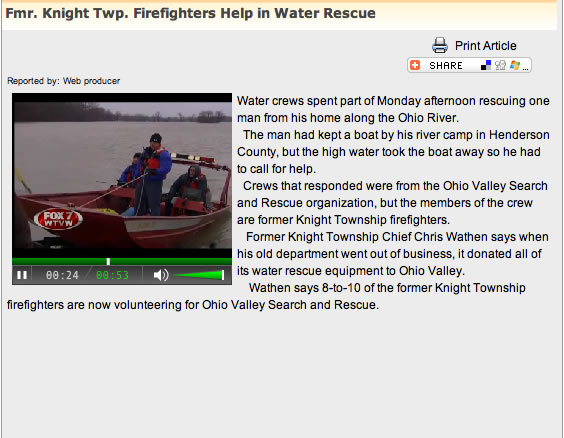Click the printer icon

tap(440, 45)
